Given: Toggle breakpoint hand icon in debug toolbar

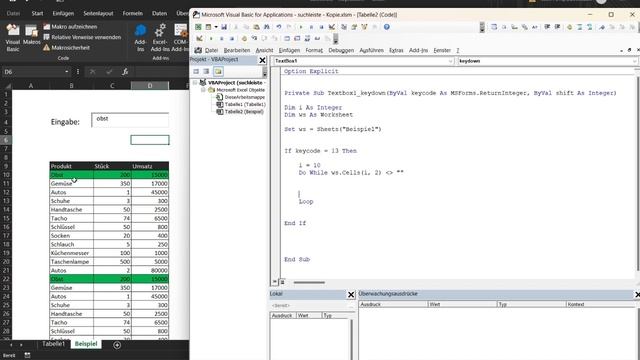Looking at the screenshot, I should click(244, 39).
